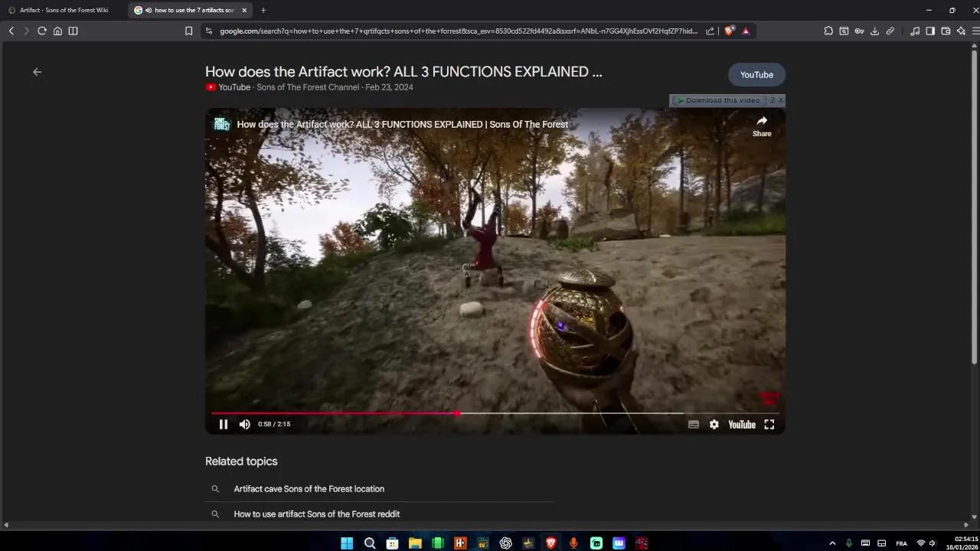Image resolution: width=980 pixels, height=551 pixels.
Task: Open 'How does the Artifact work?' title link
Action: coord(403,72)
